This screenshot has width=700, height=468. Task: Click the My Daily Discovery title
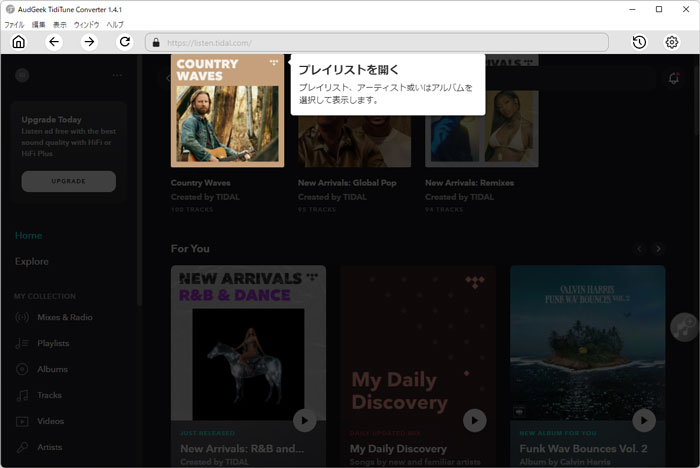(x=398, y=448)
